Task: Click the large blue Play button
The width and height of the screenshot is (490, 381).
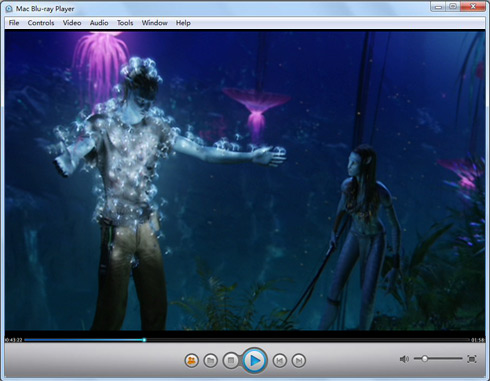Action: click(255, 360)
